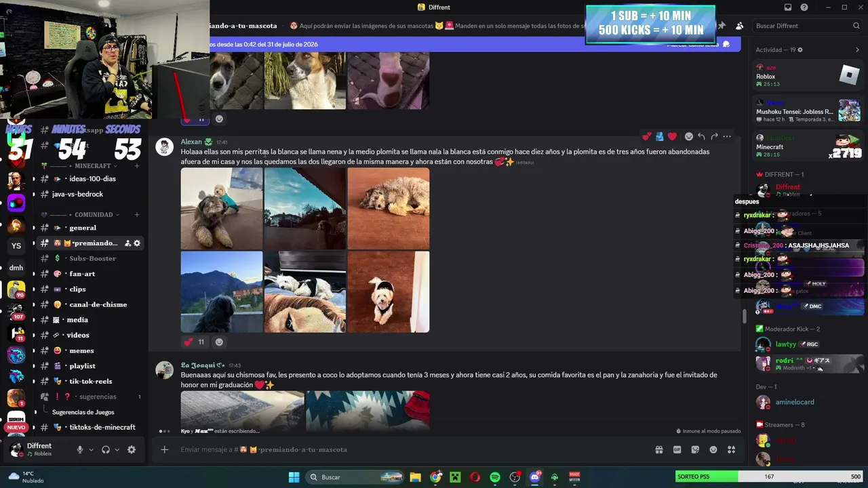Open more options for Alexan's message
This screenshot has width=868, height=488.
pyautogui.click(x=727, y=136)
